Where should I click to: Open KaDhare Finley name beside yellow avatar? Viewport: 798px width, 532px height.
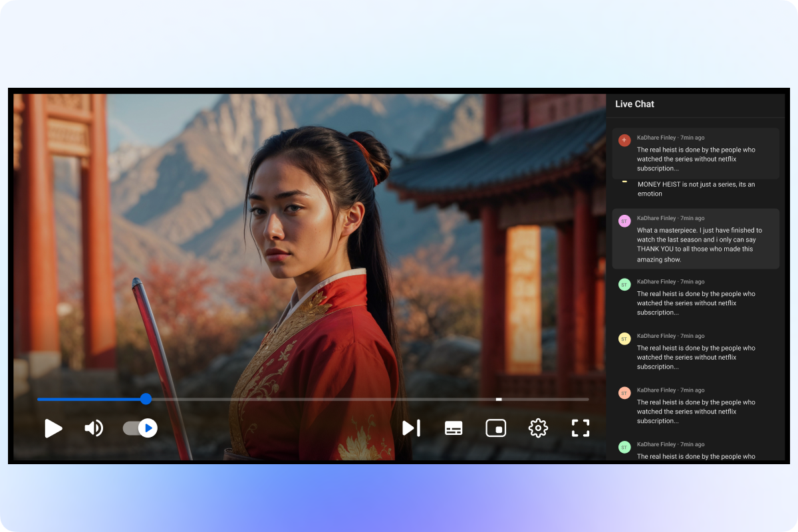click(x=656, y=336)
